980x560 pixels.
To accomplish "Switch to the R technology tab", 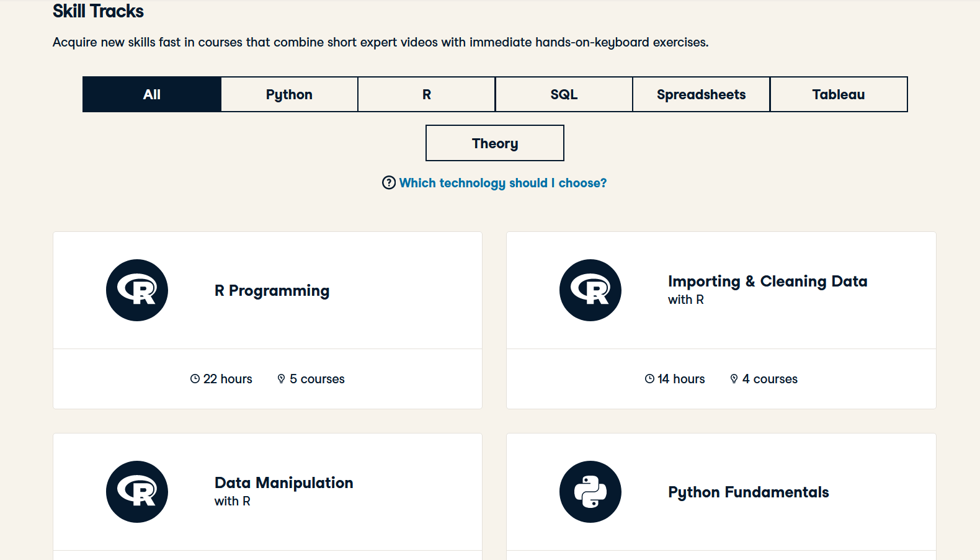I will pyautogui.click(x=427, y=94).
